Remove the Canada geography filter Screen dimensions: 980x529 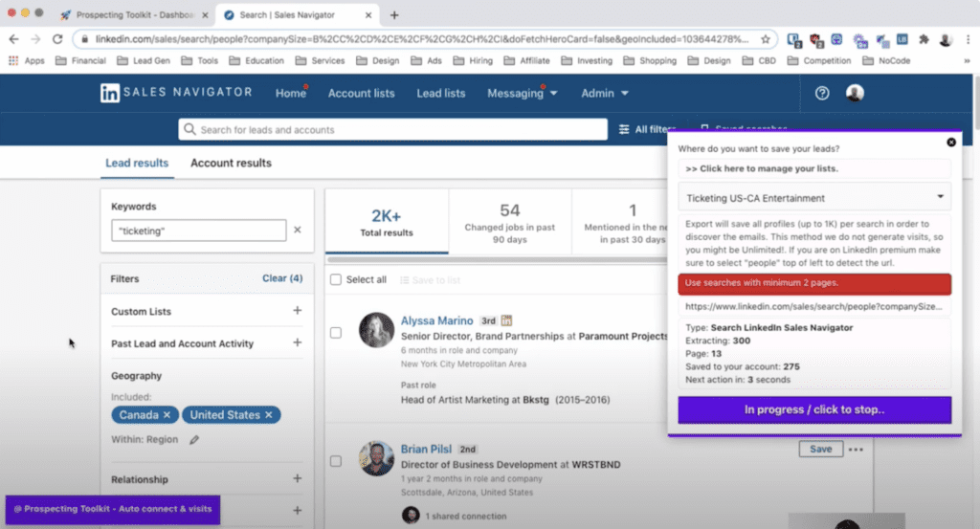coord(167,415)
